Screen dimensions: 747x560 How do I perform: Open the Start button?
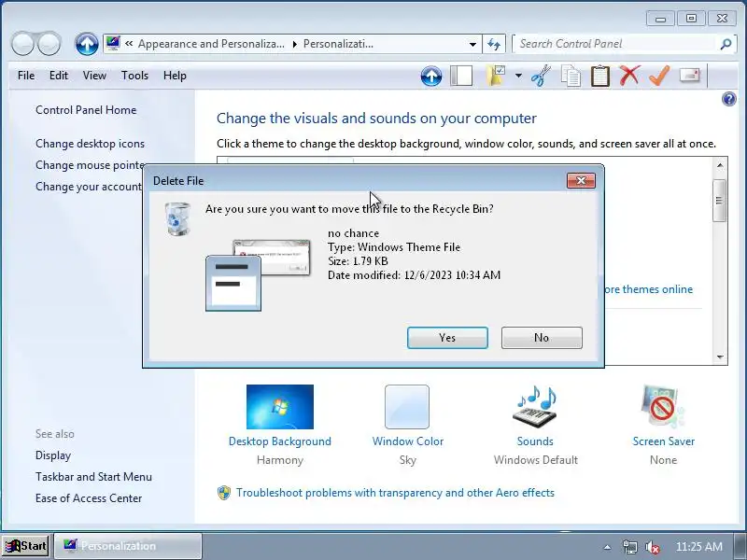(26, 546)
